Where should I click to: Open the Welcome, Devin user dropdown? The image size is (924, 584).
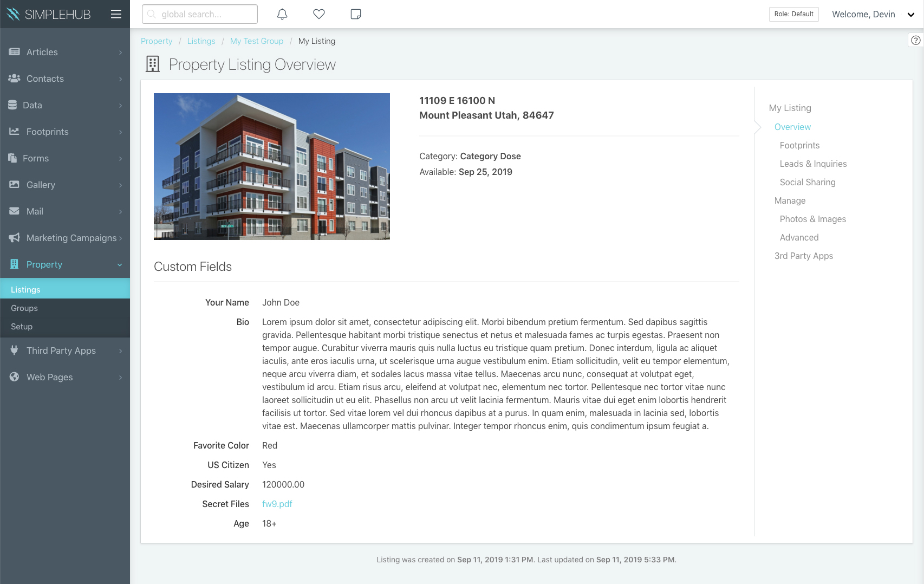coord(873,15)
